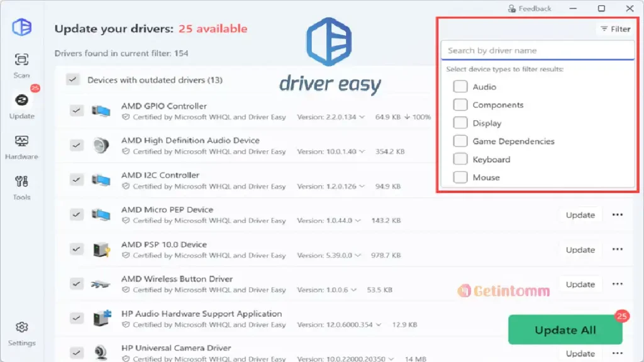Click the AMD I2C Controller device icon
The image size is (644, 362).
[101, 180]
